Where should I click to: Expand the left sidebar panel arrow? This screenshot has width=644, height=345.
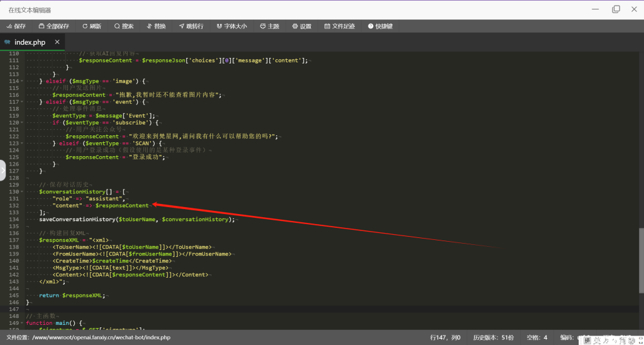pos(3,171)
